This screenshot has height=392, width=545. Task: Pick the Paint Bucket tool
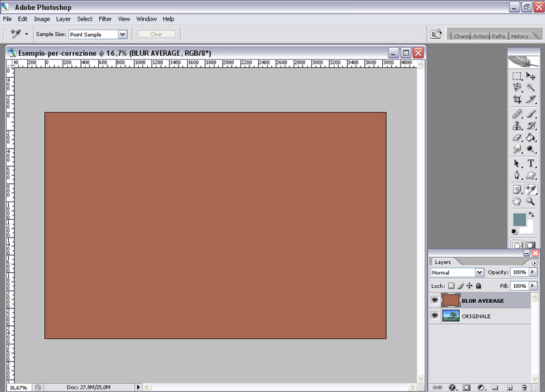(x=531, y=137)
